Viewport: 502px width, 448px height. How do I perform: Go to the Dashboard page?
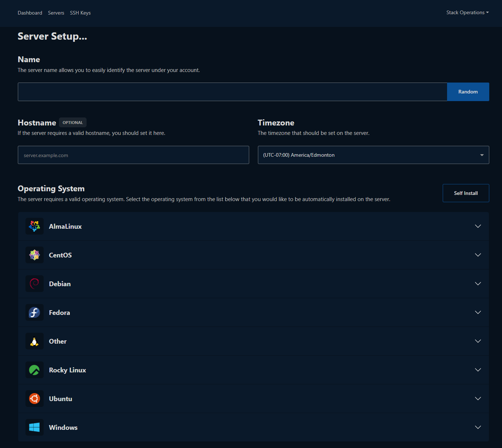click(30, 13)
